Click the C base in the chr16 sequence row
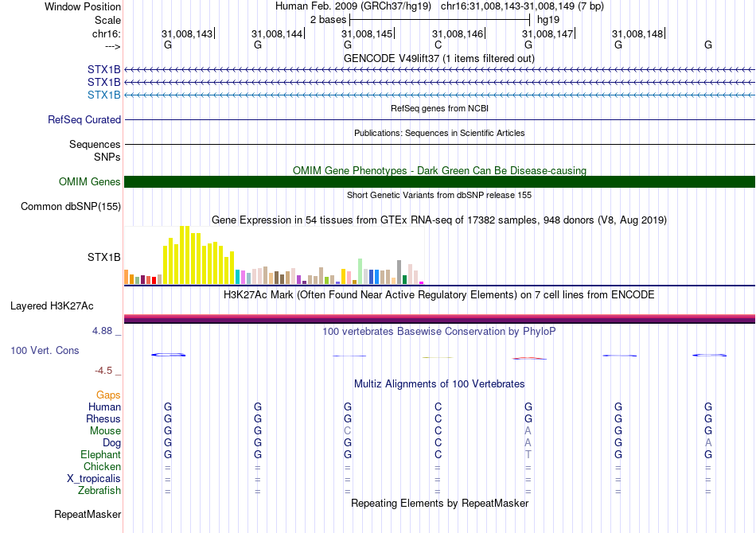Viewport: 756px width, 533px height. point(438,45)
